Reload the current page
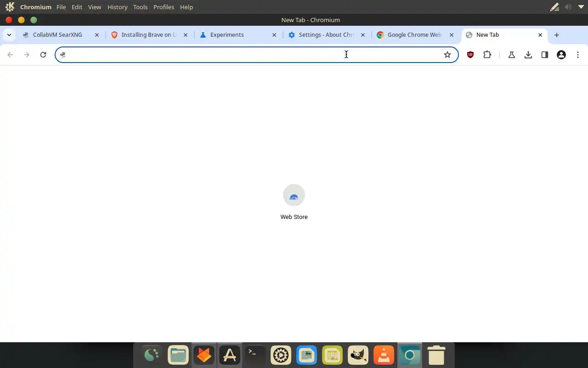This screenshot has height=368, width=588. [43, 55]
